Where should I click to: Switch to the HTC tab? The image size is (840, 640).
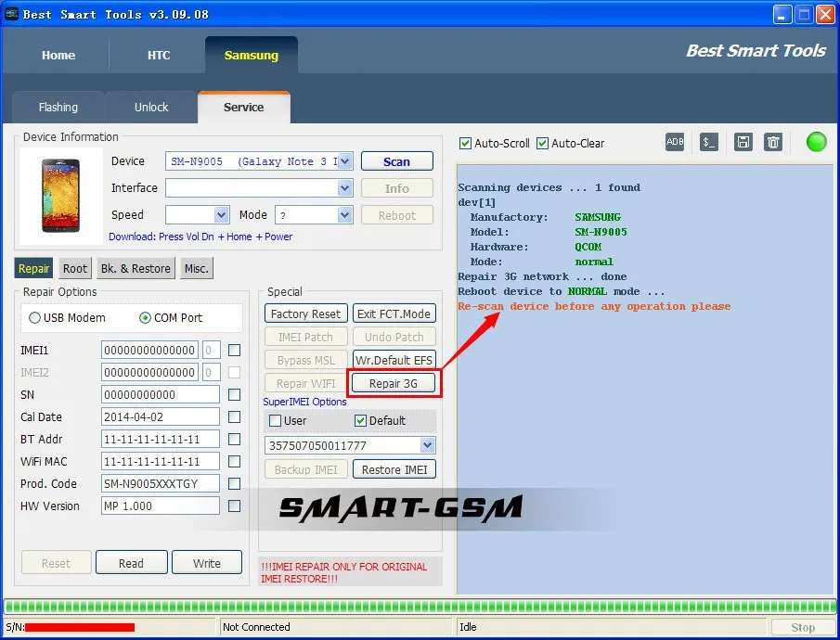point(159,55)
